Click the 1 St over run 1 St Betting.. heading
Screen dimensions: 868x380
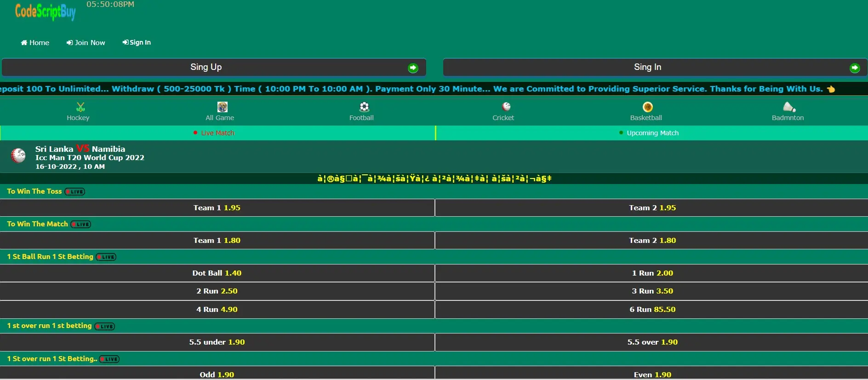(52, 359)
